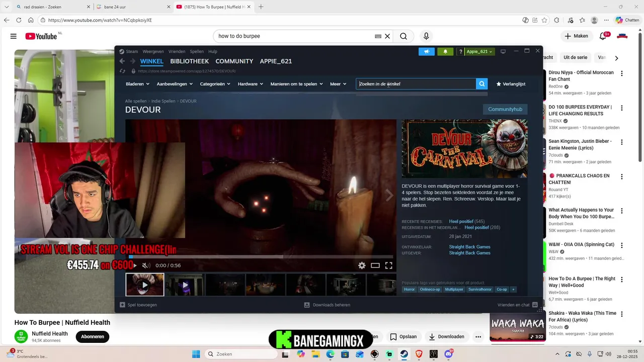The width and height of the screenshot is (644, 362).
Task: Open options for Dirou Niyya video
Action: point(622,73)
